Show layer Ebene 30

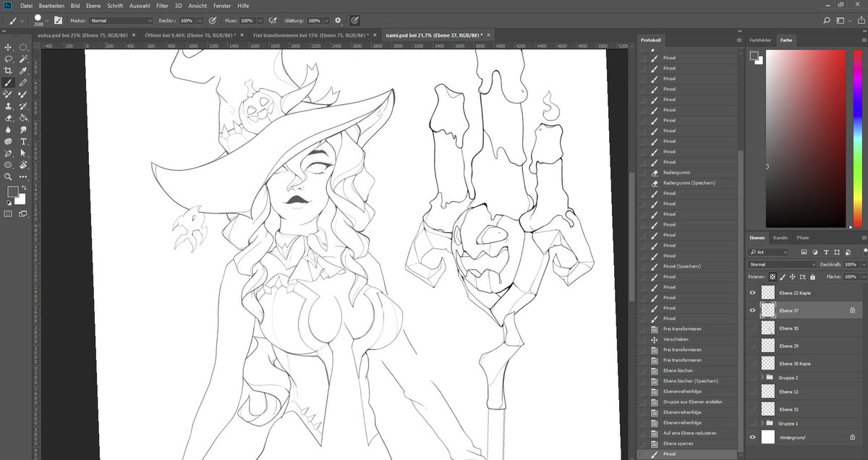point(752,328)
